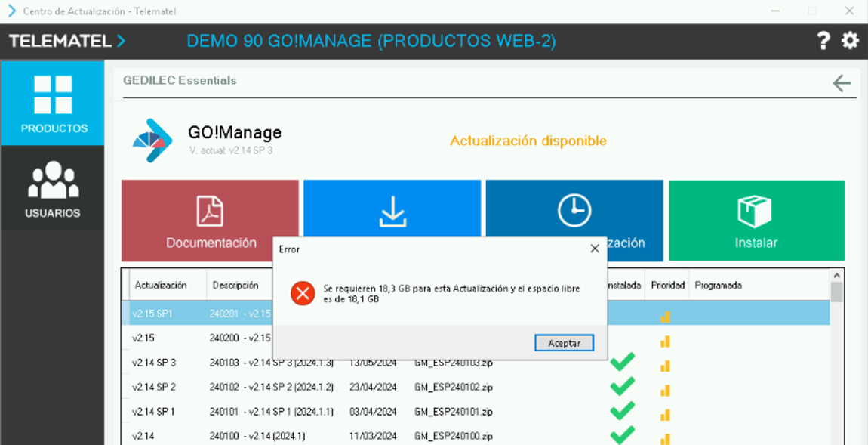868x445 pixels.
Task: Switch to the USUARIOS sidebar section
Action: (53, 188)
